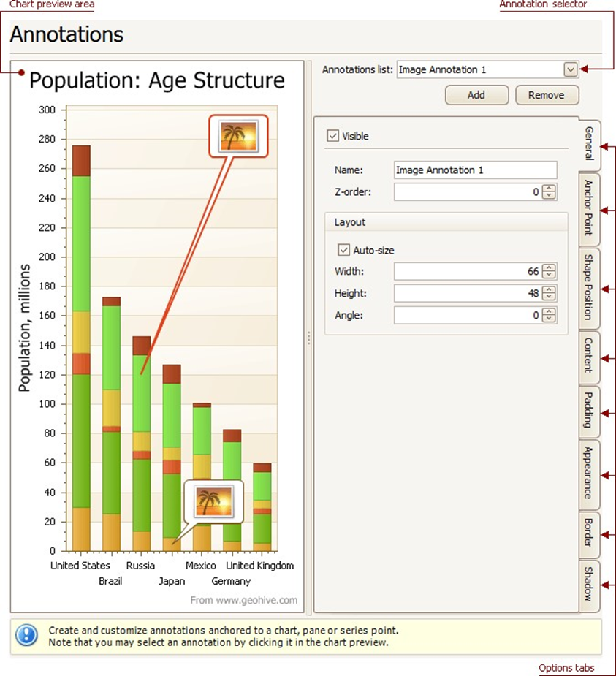The image size is (616, 676).
Task: Click the Z-order up arrow
Action: [550, 189]
